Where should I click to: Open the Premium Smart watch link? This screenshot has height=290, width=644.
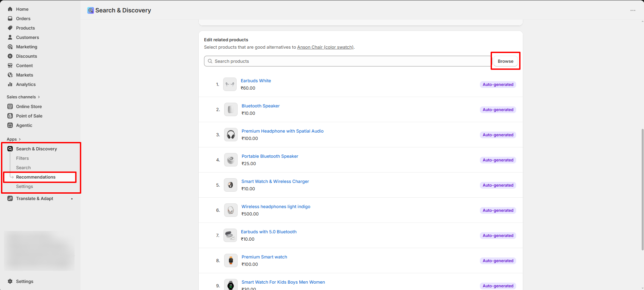pos(264,257)
